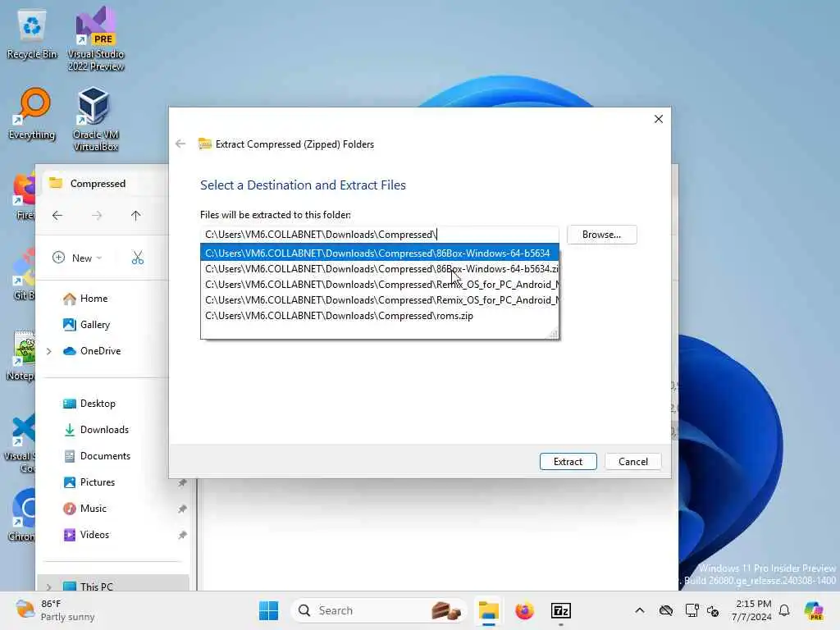Select Gallery in Explorer sidebar
The image size is (840, 630).
click(87, 325)
